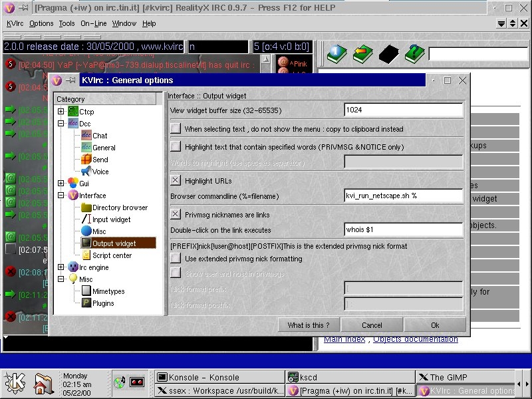532x399 pixels.
Task: Select the Mimetypes icon
Action: [86, 291]
